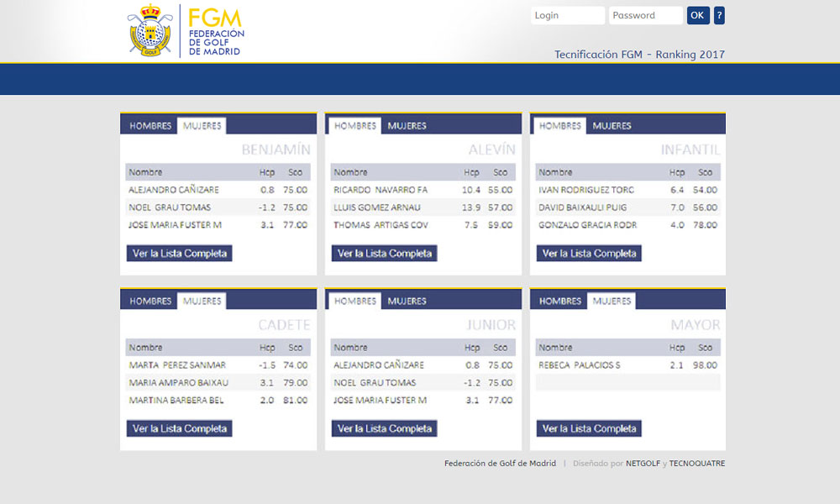Open the complete Cadete list
This screenshot has height=504, width=840.
click(x=179, y=428)
